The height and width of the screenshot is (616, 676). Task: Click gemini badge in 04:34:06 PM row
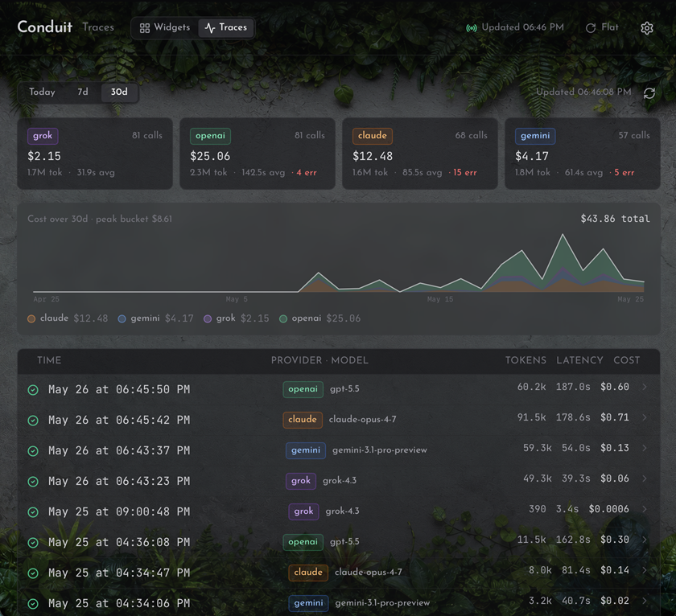pos(309,603)
